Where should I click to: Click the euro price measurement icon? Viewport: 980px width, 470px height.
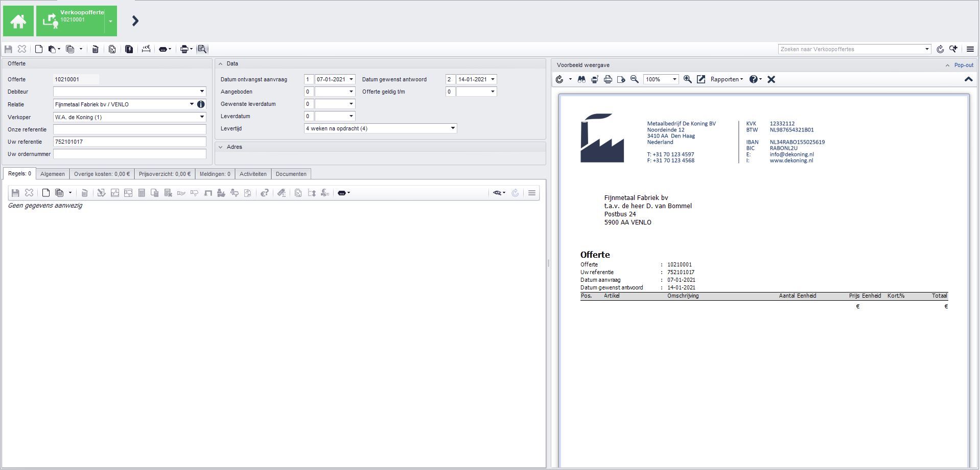click(146, 49)
